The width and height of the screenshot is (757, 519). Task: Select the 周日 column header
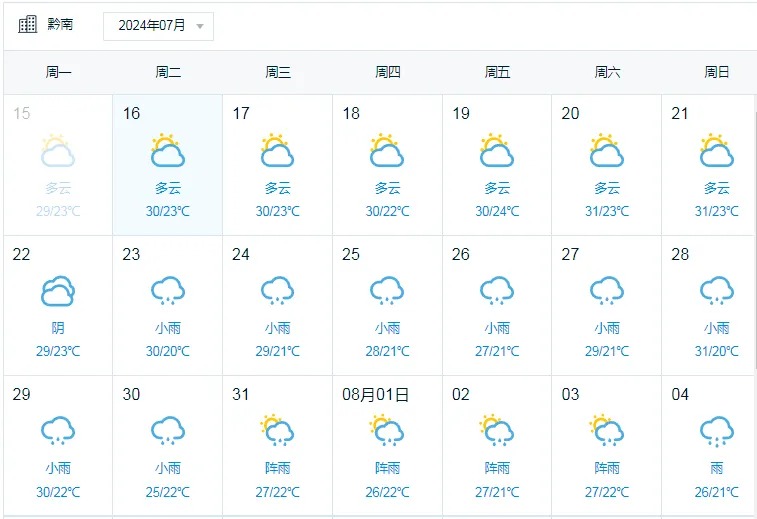click(716, 72)
